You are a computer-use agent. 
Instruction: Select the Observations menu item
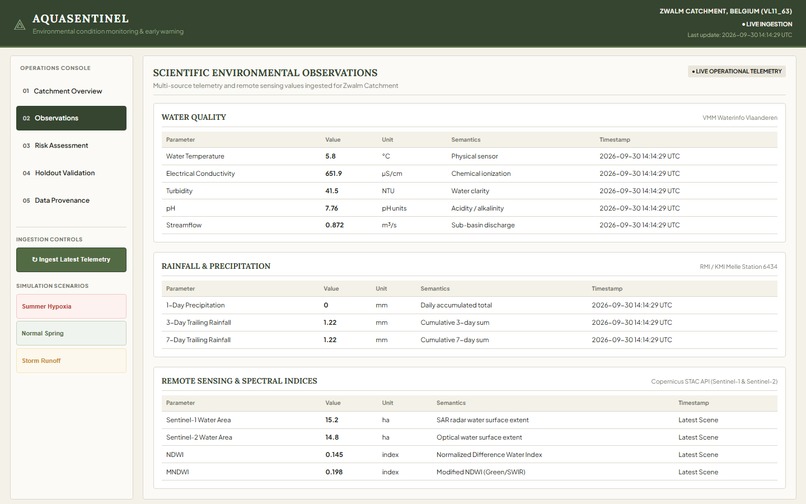click(71, 118)
